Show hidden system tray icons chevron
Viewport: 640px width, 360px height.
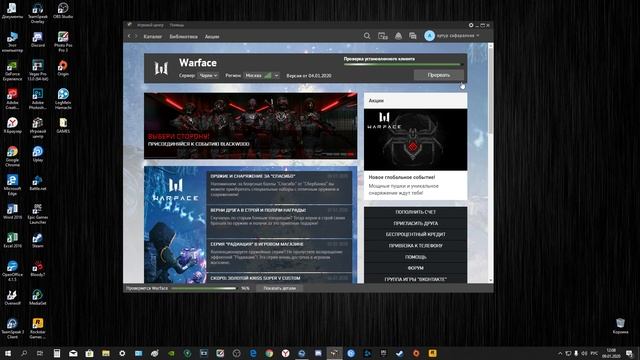[560, 353]
